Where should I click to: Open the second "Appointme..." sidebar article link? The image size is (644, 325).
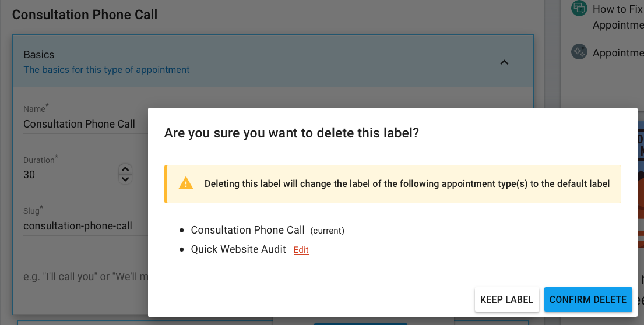click(x=617, y=53)
